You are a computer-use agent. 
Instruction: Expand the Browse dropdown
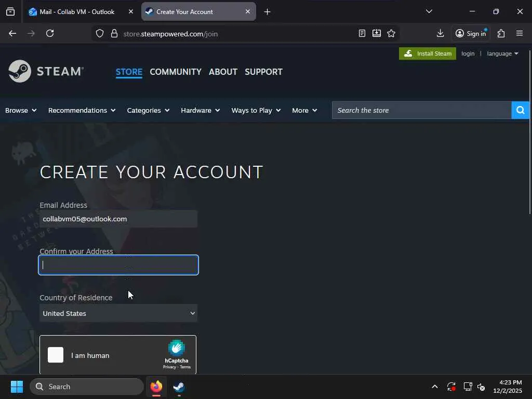tap(21, 111)
